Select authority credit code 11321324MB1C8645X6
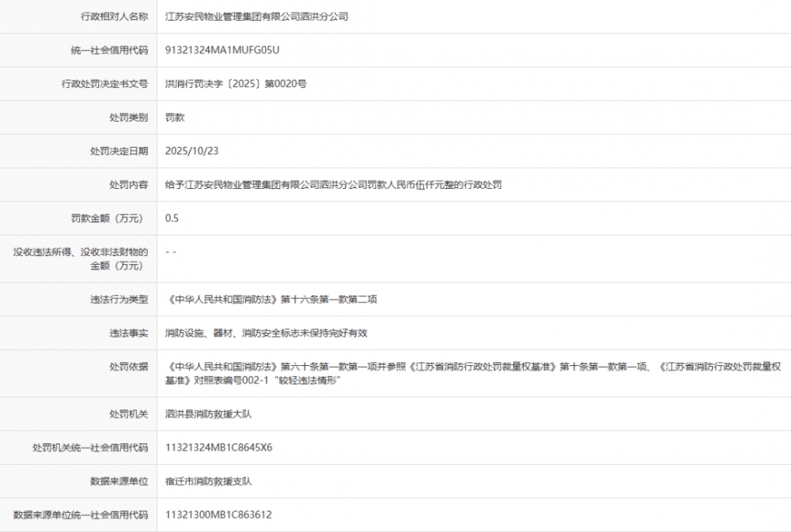The width and height of the screenshot is (791, 532). click(218, 447)
